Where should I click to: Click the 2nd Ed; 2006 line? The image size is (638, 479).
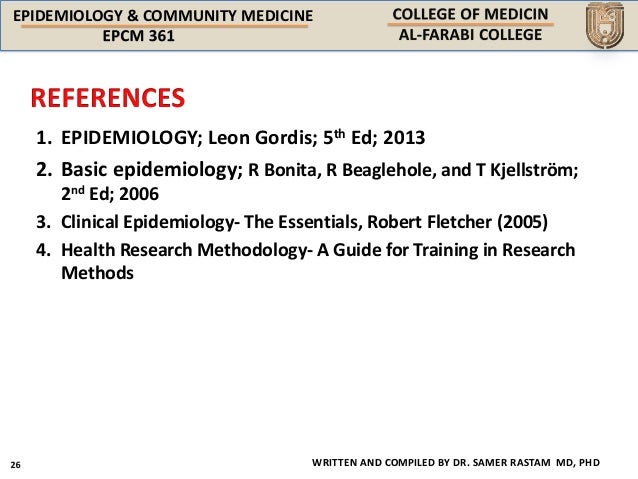coord(110,193)
